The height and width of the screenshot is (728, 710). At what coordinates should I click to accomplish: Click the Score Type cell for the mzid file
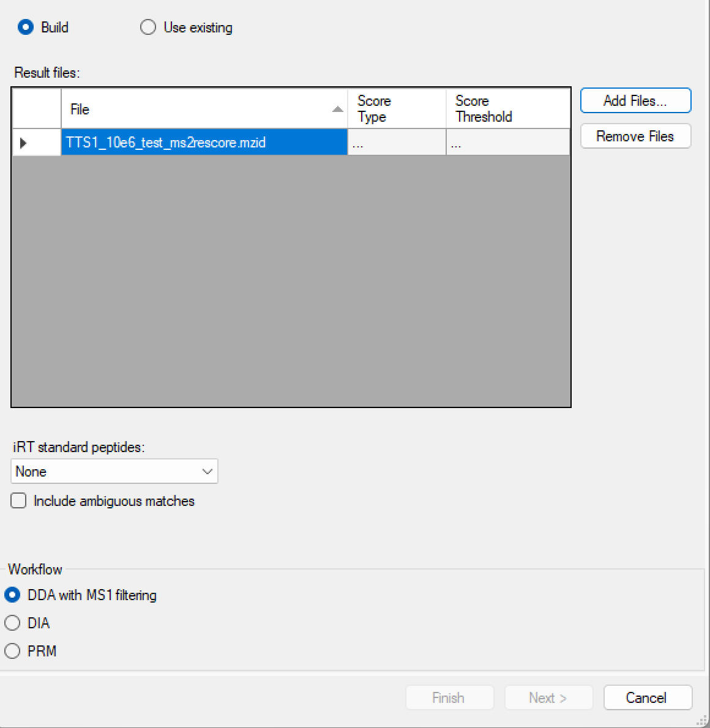tap(396, 143)
